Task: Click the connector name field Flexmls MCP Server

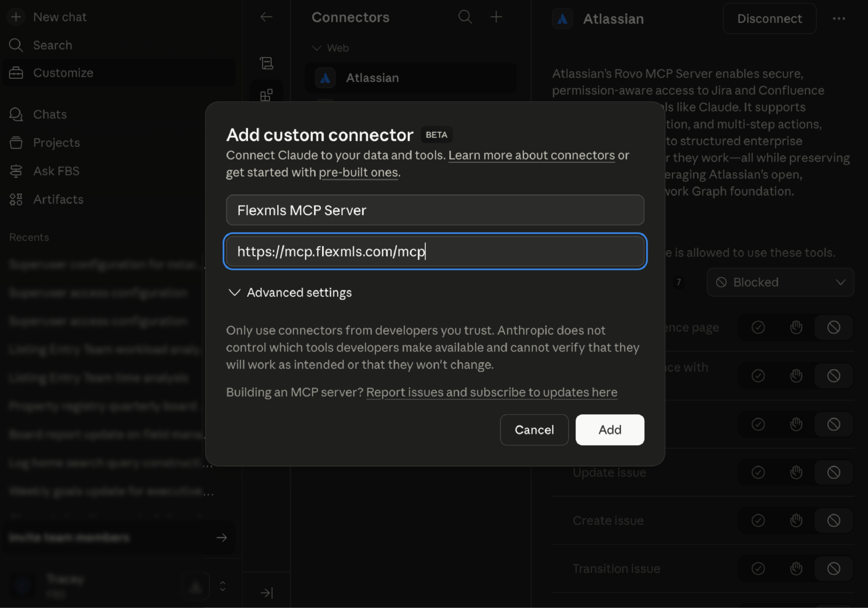Action: tap(435, 210)
